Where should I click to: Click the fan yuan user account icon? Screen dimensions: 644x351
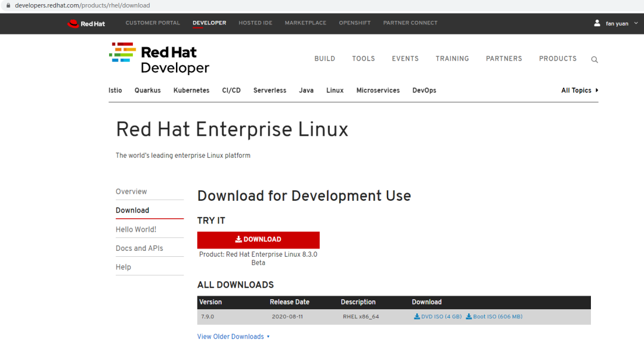pos(597,23)
